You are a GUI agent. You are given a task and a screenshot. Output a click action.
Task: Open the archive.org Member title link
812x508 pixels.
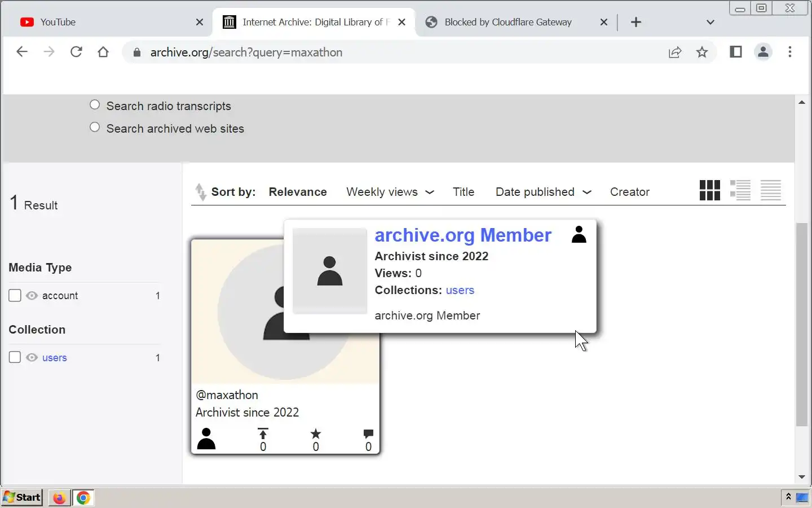tap(463, 235)
